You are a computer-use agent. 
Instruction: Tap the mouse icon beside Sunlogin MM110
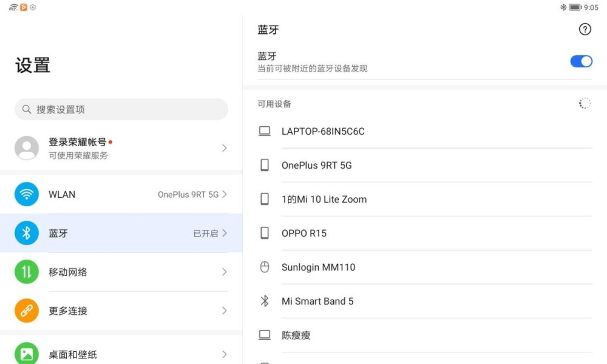click(x=265, y=267)
